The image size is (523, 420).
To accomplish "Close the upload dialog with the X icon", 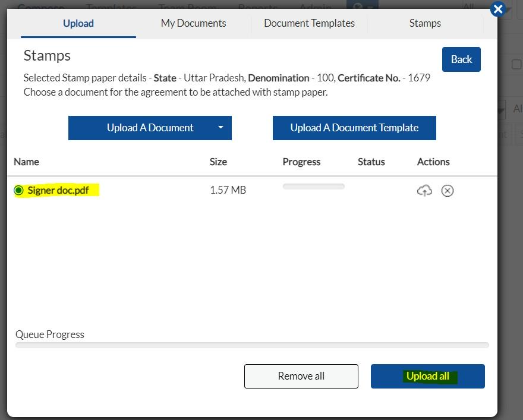I will [x=498, y=9].
